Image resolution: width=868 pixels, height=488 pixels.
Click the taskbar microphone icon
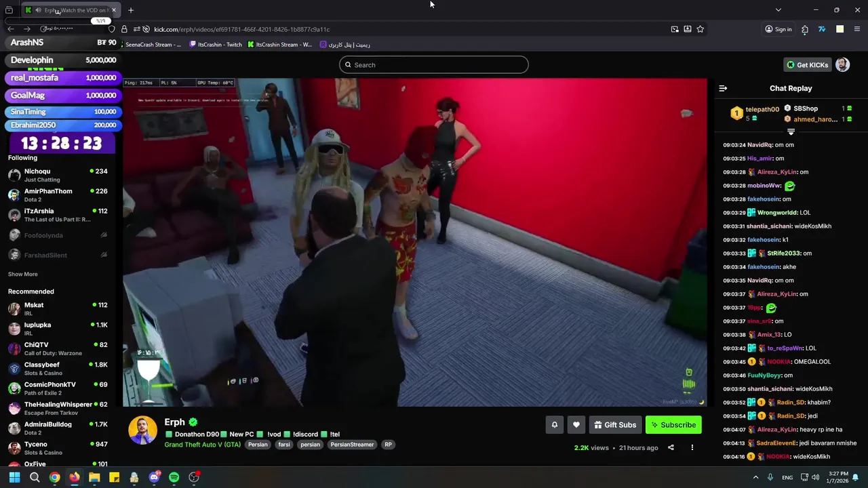pos(770,477)
